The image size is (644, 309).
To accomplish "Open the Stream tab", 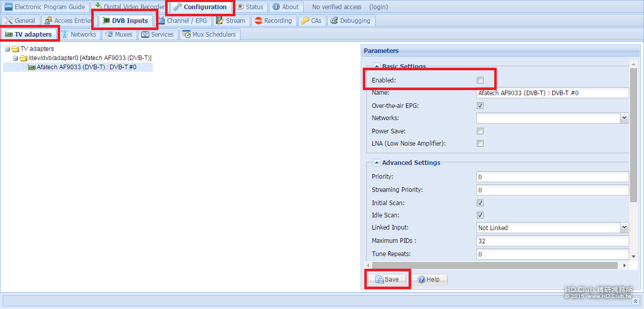I will click(231, 21).
